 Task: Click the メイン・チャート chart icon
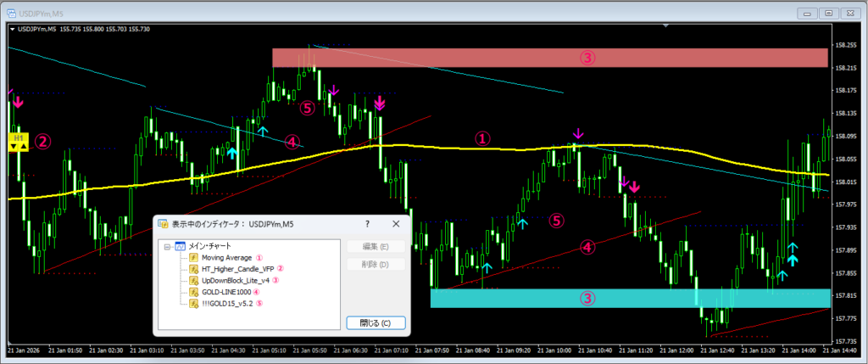(180, 245)
